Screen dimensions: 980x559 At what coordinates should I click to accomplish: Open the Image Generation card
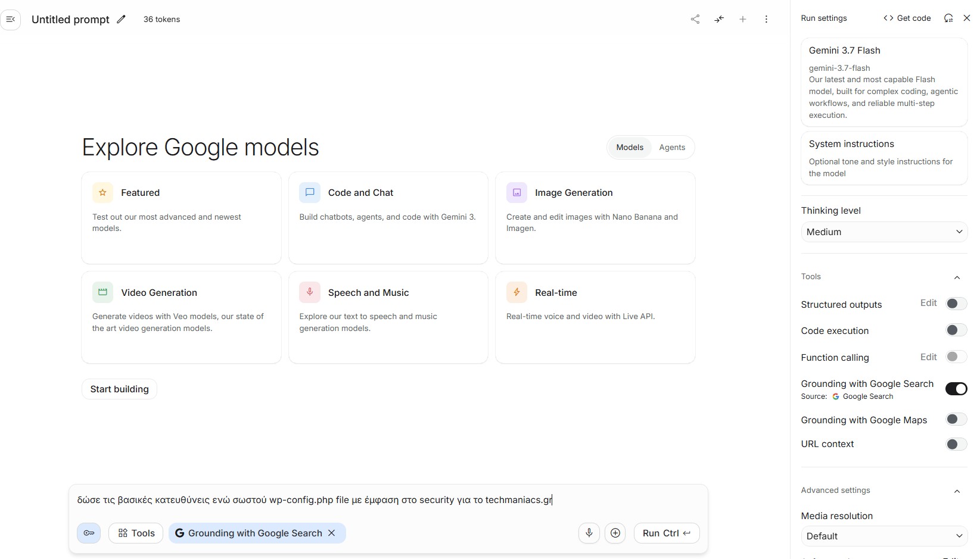(x=595, y=218)
